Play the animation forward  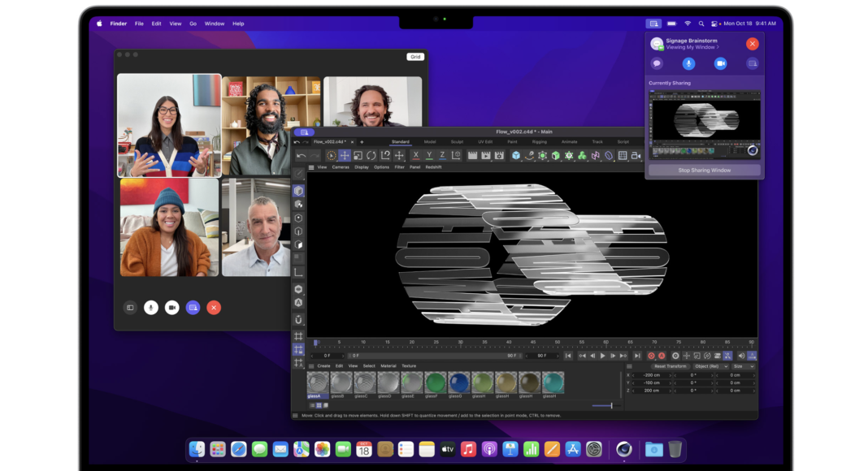coord(602,356)
